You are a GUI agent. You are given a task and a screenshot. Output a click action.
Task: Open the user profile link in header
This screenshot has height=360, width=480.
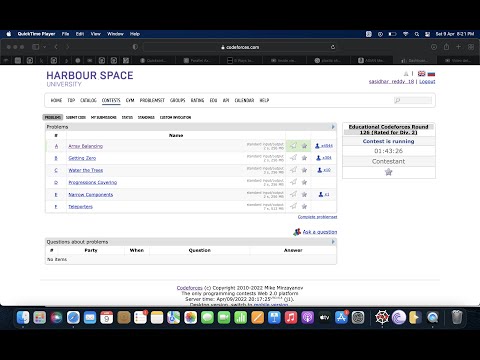point(391,81)
